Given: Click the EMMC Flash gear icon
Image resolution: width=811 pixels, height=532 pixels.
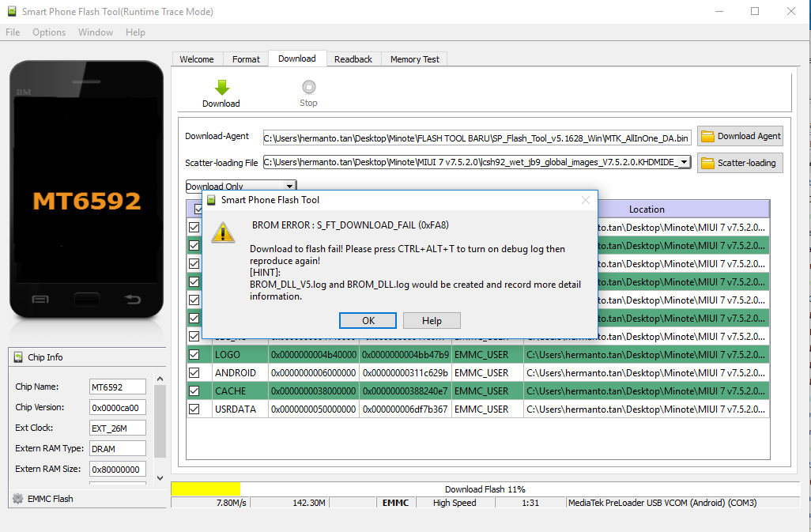Looking at the screenshot, I should [x=17, y=499].
